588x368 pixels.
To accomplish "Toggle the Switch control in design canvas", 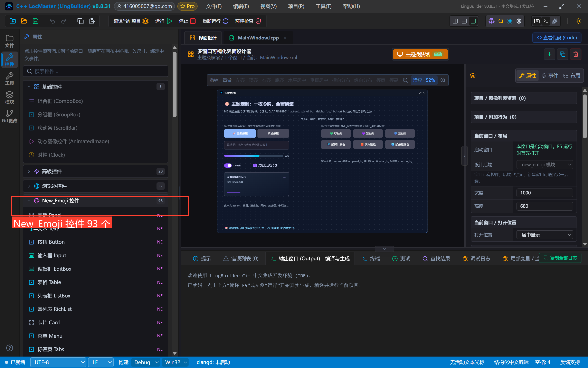I will (228, 166).
